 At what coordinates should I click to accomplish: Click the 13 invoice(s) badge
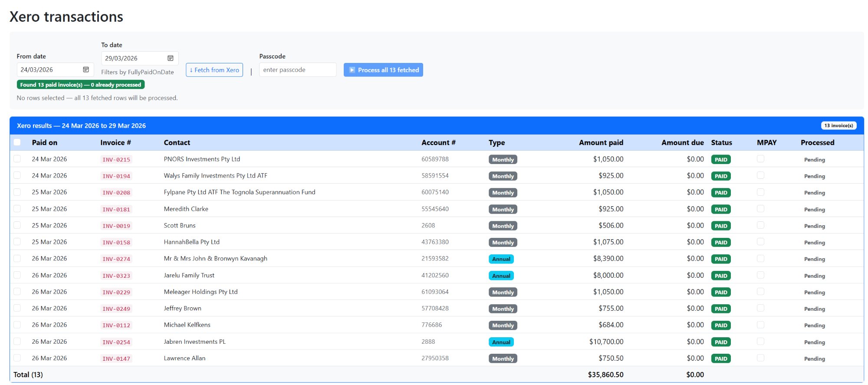(x=838, y=125)
